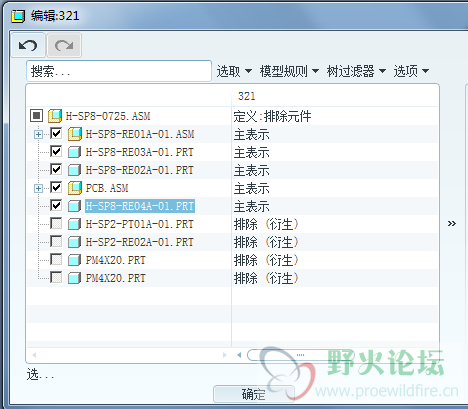Enable the H-SP2-RE02A-01.PRT checkbox
This screenshot has height=409, width=468.
pyautogui.click(x=56, y=241)
